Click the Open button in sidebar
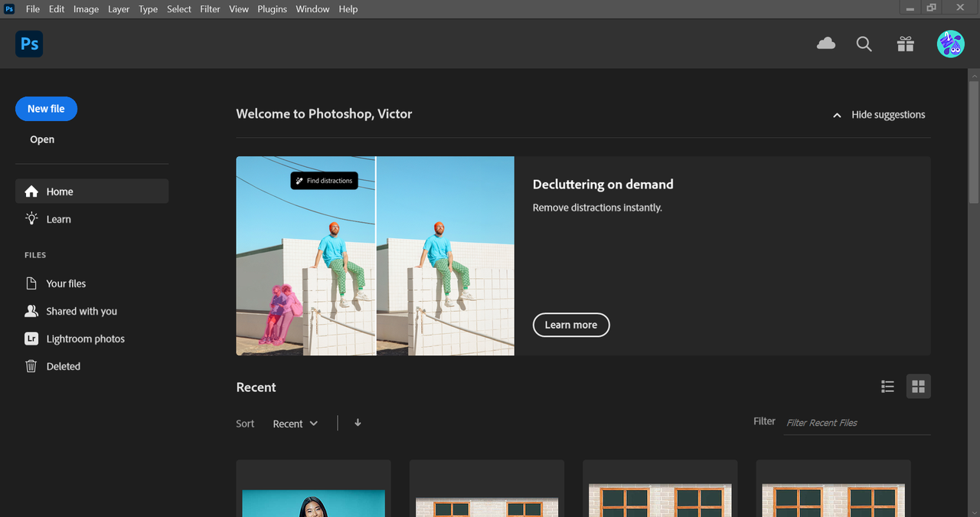This screenshot has width=980, height=517. click(x=42, y=139)
